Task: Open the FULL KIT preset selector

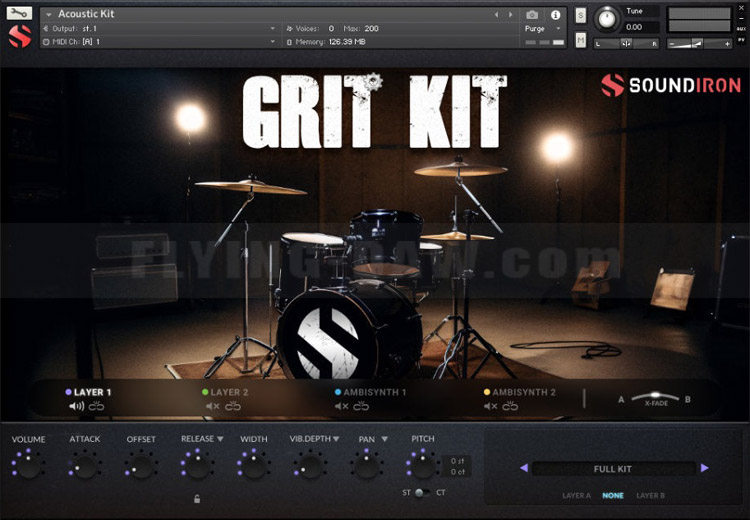Action: tap(613, 469)
